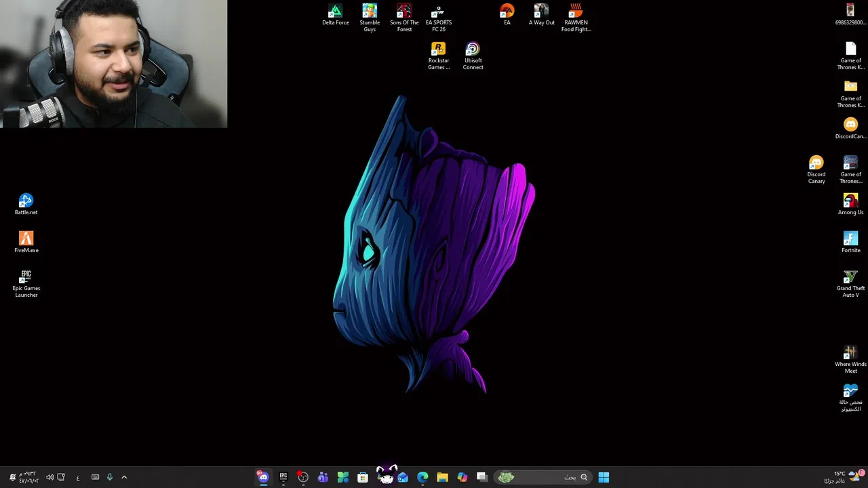Open Microsoft Store from the taskbar
This screenshot has height=488, width=868.
tap(363, 477)
